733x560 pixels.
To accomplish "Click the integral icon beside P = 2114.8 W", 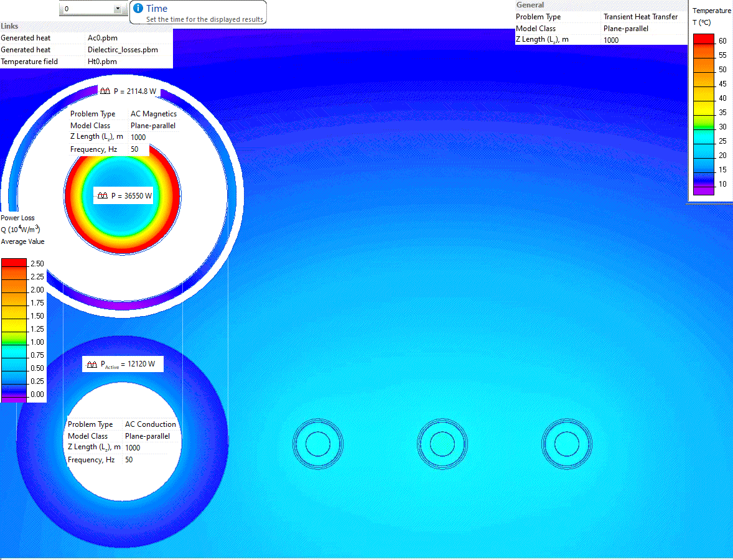I will pos(105,91).
